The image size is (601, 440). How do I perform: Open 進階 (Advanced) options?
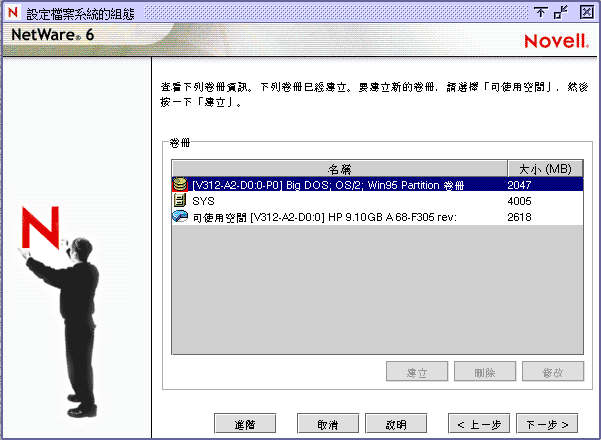(x=245, y=424)
